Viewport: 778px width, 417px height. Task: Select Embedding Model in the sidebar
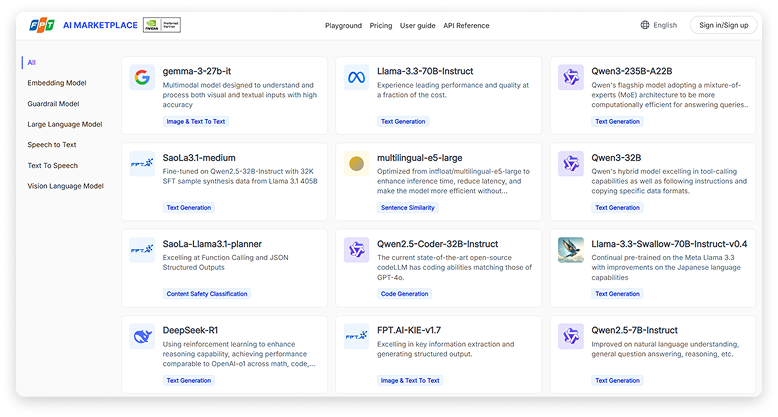point(57,83)
